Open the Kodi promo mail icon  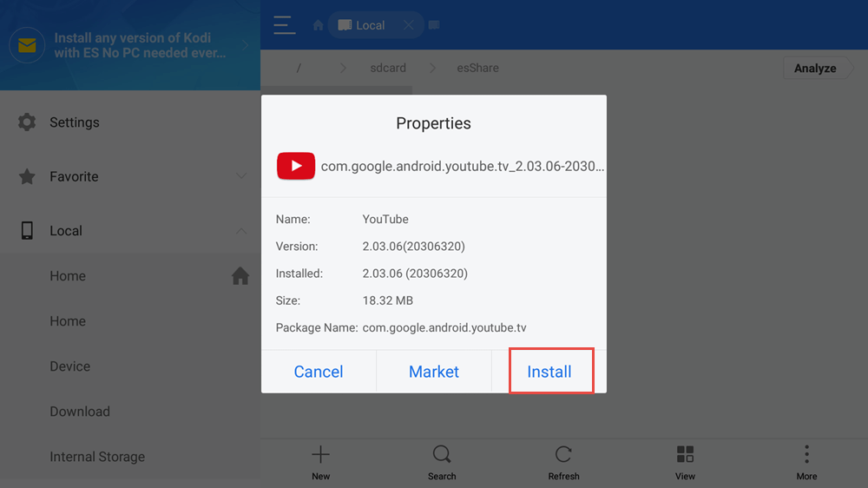click(27, 45)
